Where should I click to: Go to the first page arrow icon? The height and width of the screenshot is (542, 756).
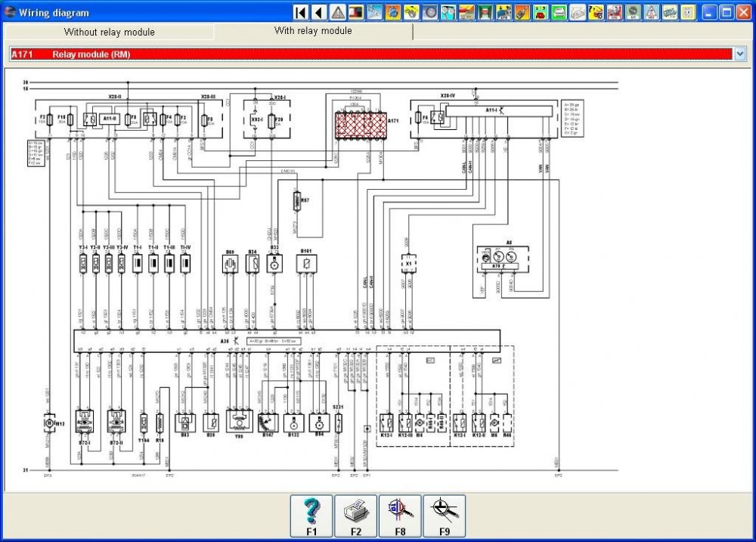300,13
